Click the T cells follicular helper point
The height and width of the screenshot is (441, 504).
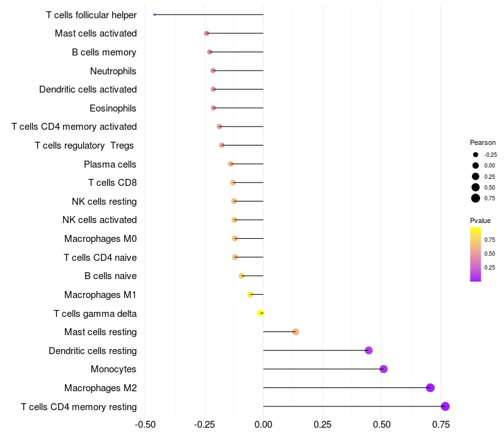click(154, 14)
